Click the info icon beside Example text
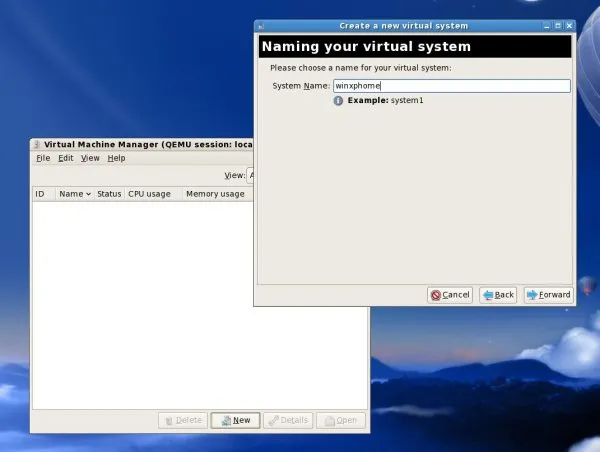Viewport: 600px width, 452px height. 338,101
